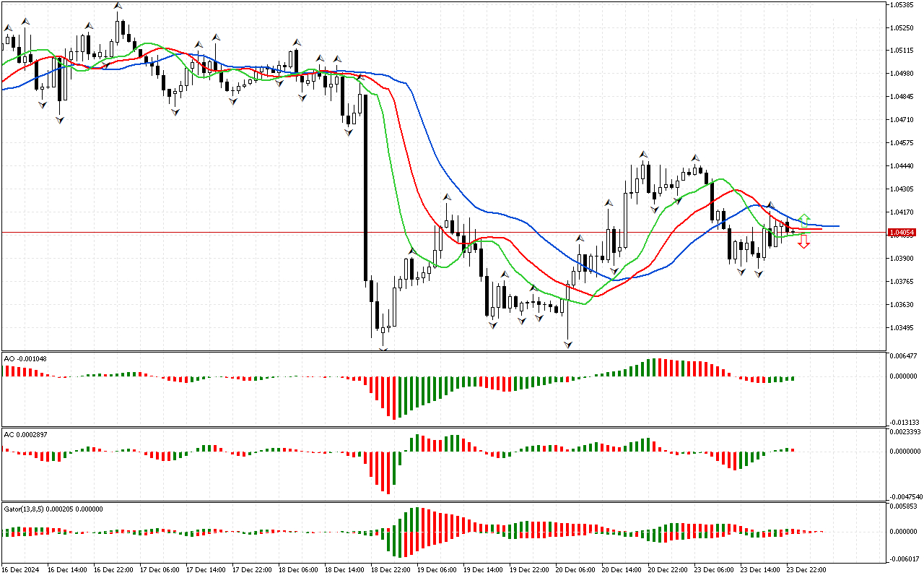The height and width of the screenshot is (578, 924).
Task: Click the 20 Dec 06:00 time label
Action: click(576, 570)
